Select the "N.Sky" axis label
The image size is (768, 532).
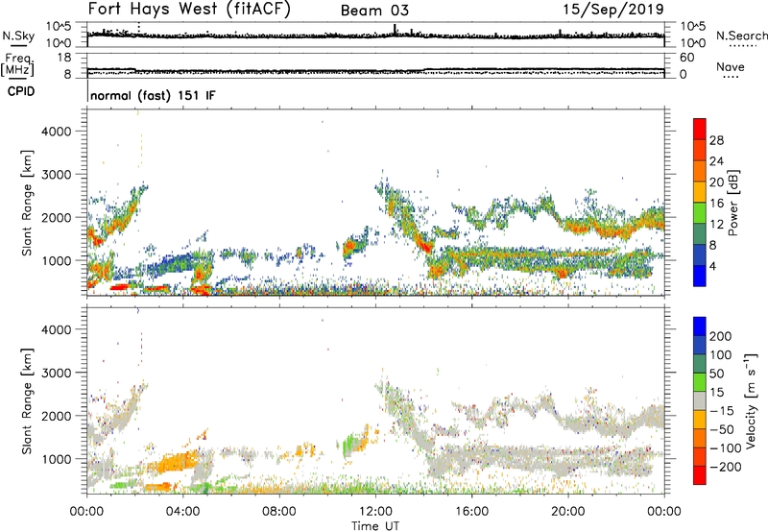pos(18,36)
